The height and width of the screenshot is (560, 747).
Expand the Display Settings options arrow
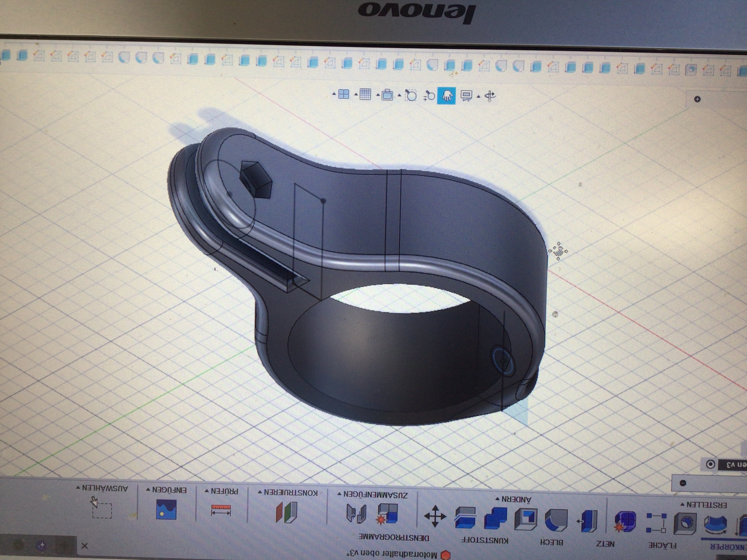coord(378,95)
